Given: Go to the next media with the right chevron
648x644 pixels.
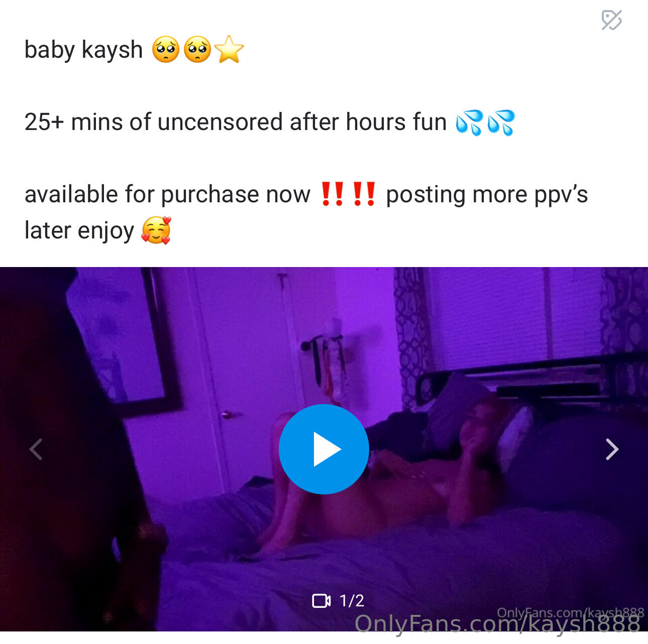Looking at the screenshot, I should pos(611,449).
